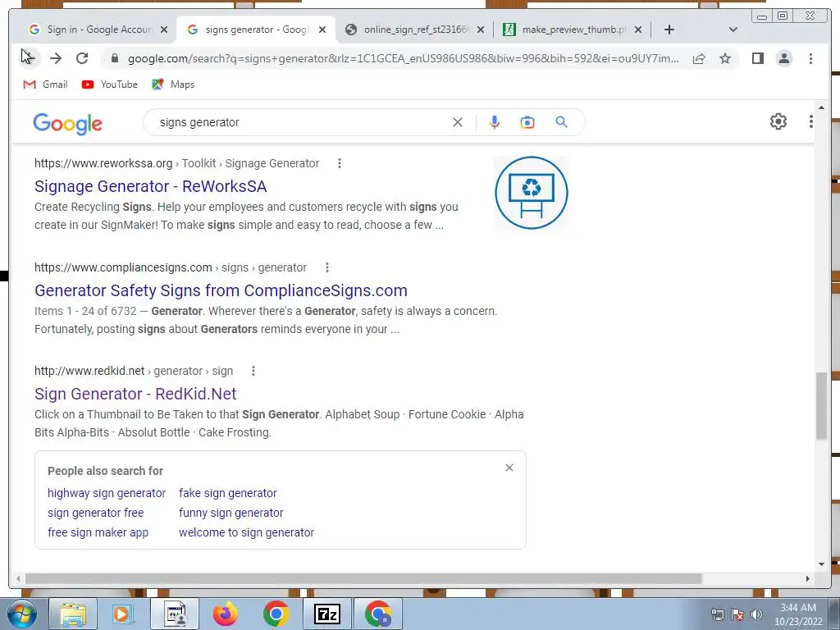Submit search with the magnifier icon
Image resolution: width=840 pixels, height=630 pixels.
[x=561, y=122]
